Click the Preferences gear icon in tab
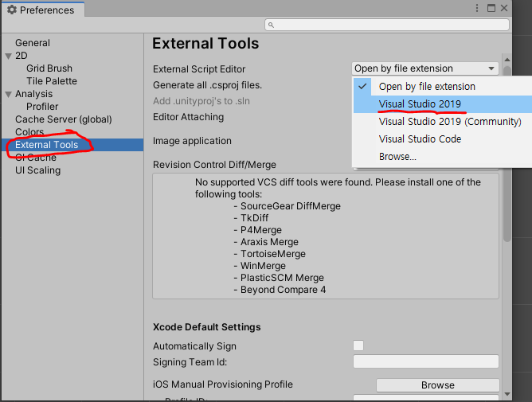532x402 pixels. coord(12,10)
